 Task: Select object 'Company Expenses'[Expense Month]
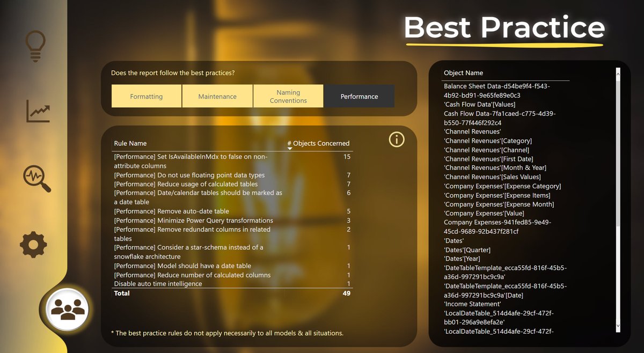pyautogui.click(x=499, y=204)
